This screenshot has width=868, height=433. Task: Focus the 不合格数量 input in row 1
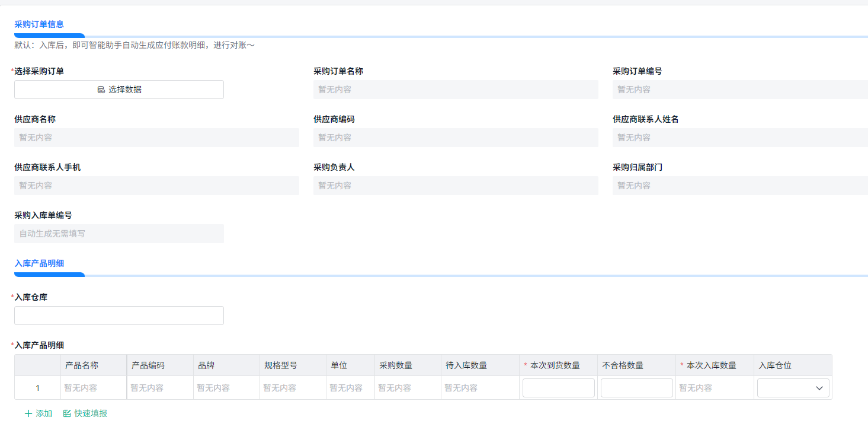coord(637,388)
